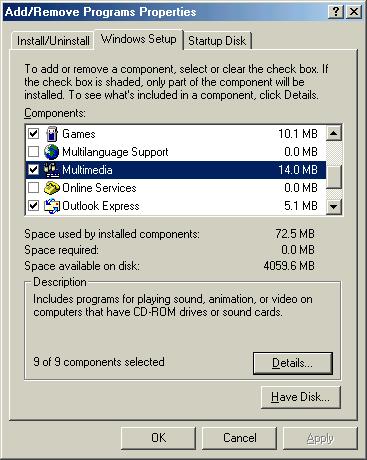The height and width of the screenshot is (460, 367).
Task: Click the Have Disk button
Action: (x=300, y=397)
